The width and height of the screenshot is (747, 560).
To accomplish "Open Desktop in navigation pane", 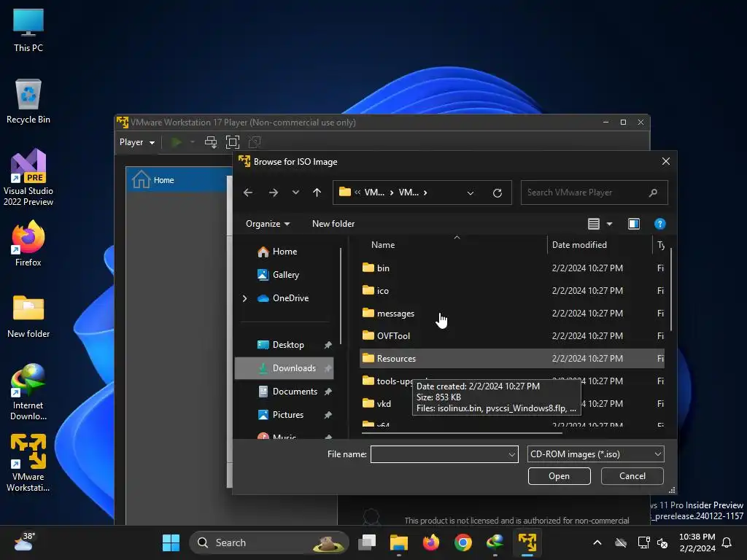I will tap(287, 345).
